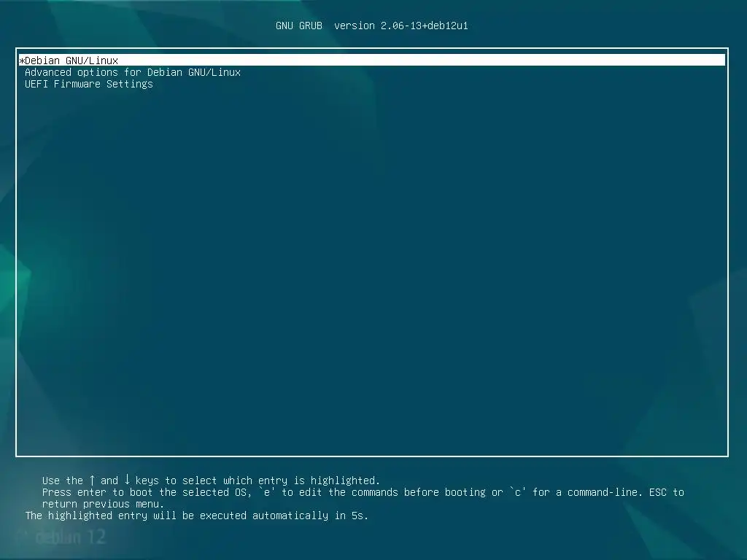Click the 'Press enter to boot' instruction line

click(x=363, y=492)
